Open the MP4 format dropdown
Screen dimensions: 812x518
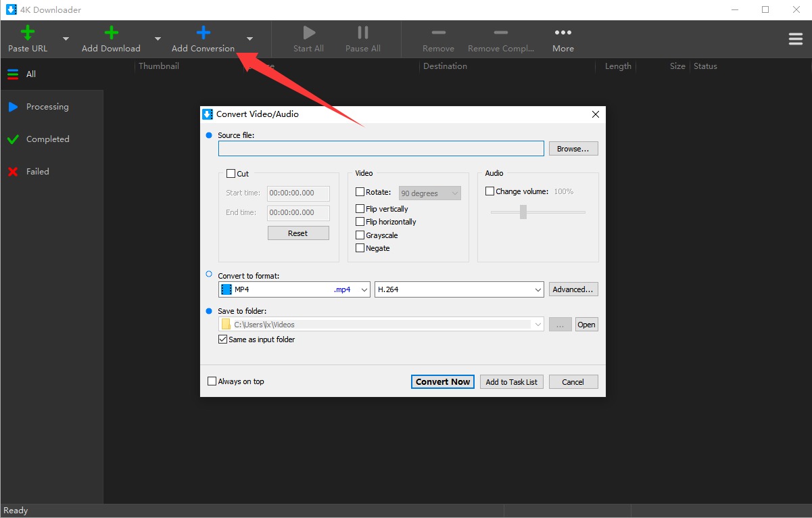(x=295, y=289)
